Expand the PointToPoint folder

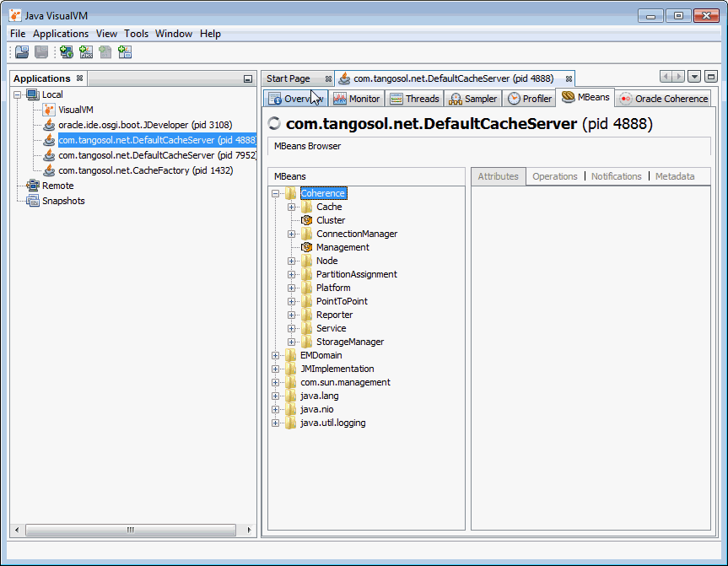(291, 301)
